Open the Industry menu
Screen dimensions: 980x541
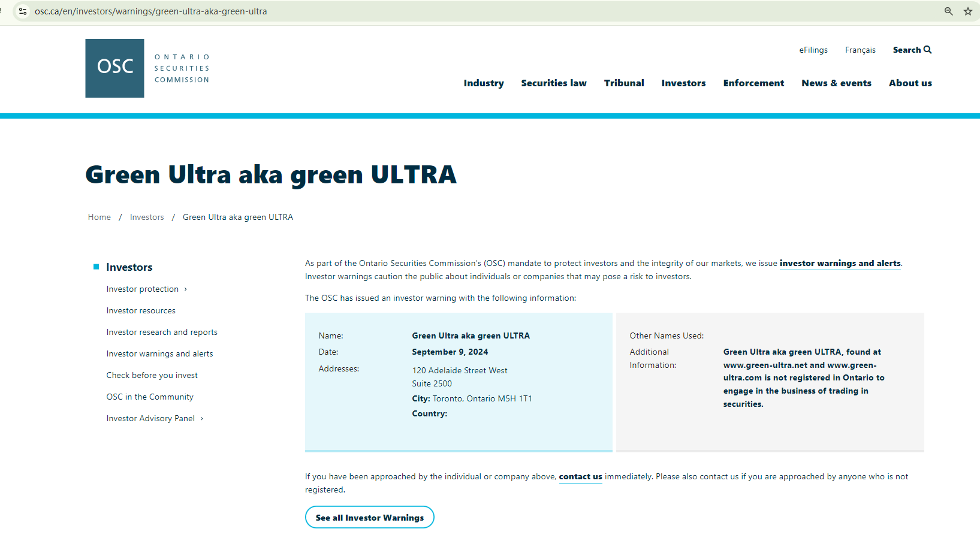point(483,83)
